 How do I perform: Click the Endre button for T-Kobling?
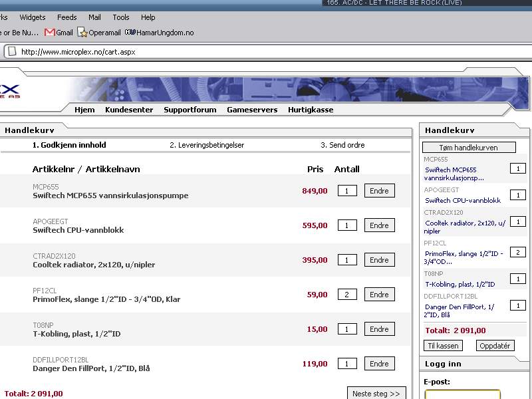[379, 329]
